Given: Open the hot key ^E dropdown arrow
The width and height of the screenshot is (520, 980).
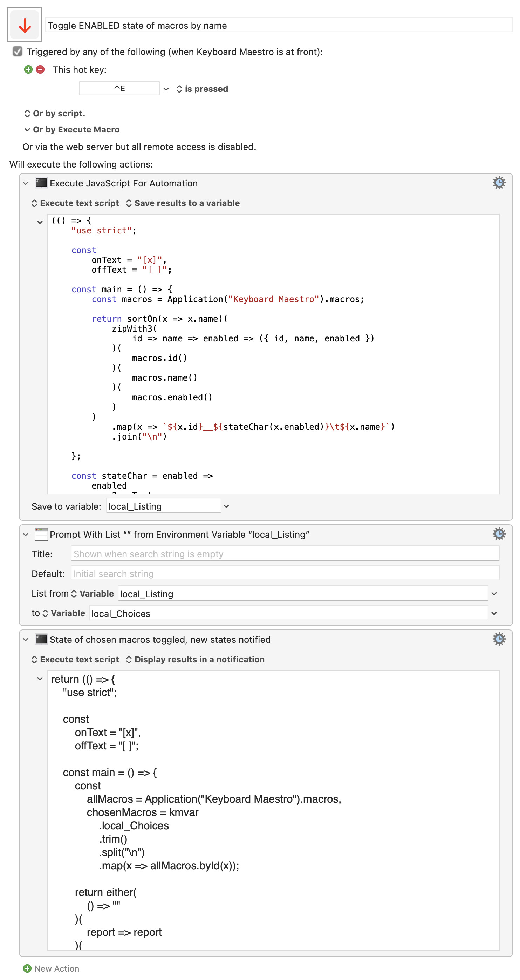Looking at the screenshot, I should coord(166,89).
